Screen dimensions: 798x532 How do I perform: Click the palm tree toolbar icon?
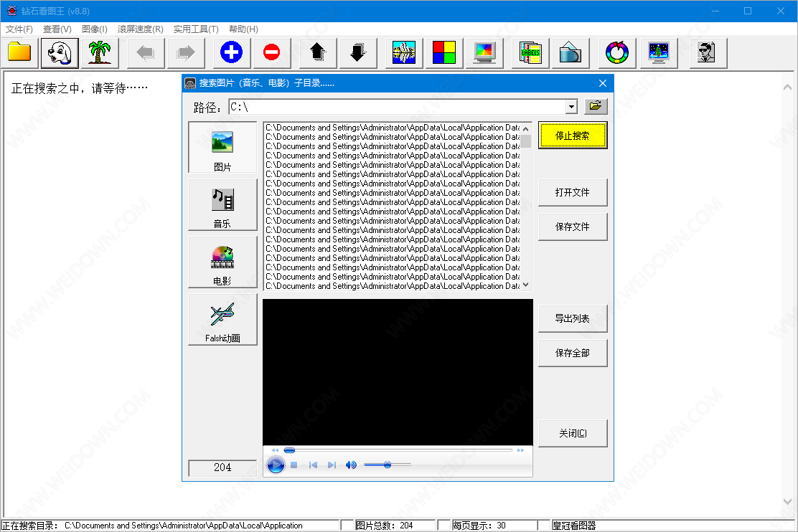100,52
